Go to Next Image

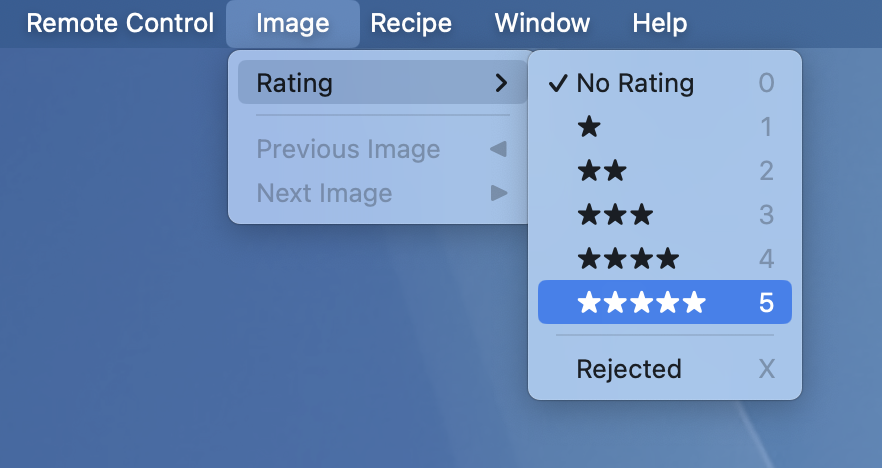pyautogui.click(x=324, y=193)
